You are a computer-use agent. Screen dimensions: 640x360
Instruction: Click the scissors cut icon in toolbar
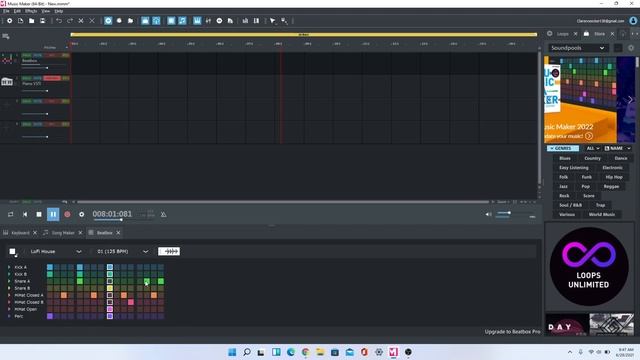pos(81,21)
